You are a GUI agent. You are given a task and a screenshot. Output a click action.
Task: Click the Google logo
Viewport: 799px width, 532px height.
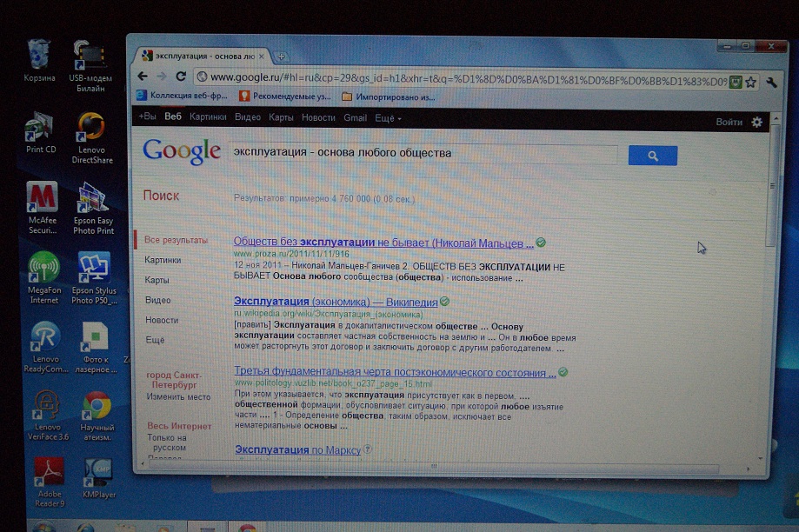(x=182, y=151)
